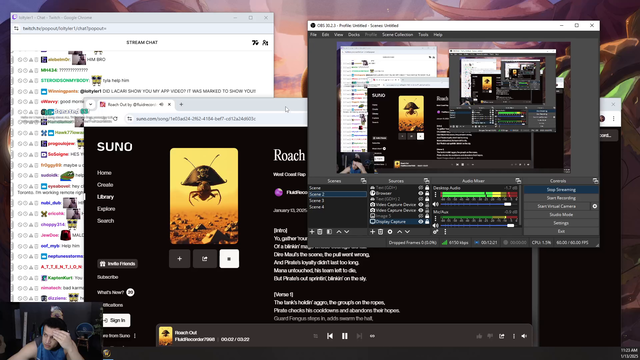This screenshot has width=640, height=360.
Task: Toggle visibility eye of Text (GDI+) source
Action: (420, 188)
